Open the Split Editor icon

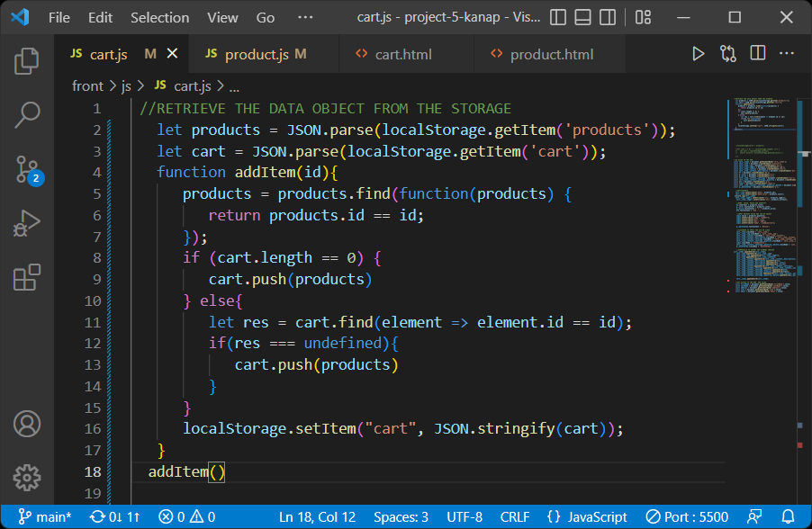(x=757, y=53)
